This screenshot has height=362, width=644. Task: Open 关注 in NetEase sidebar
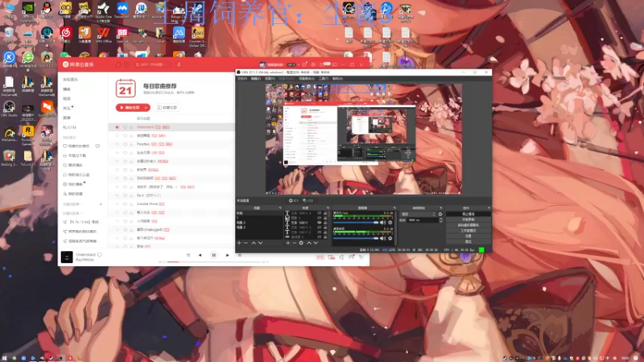67,108
